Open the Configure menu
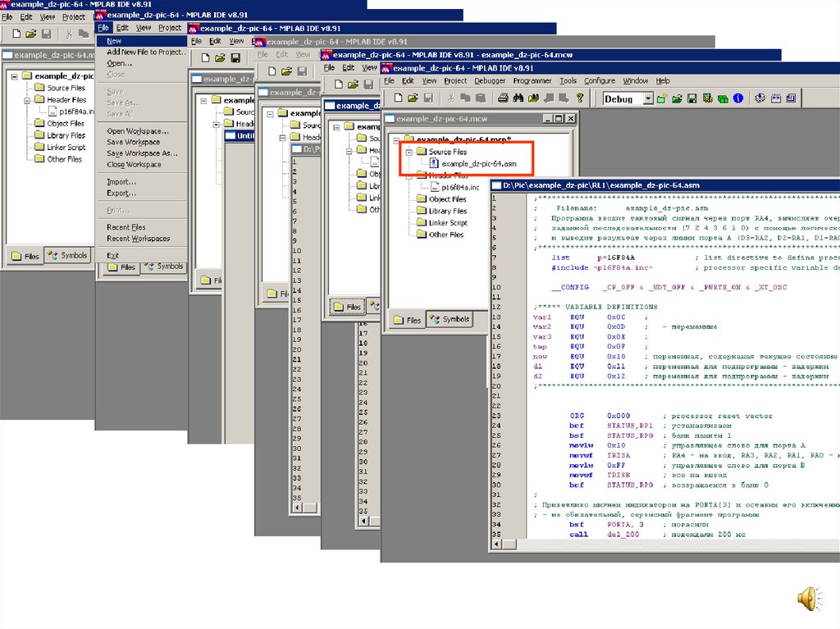The width and height of the screenshot is (840, 629). click(599, 81)
